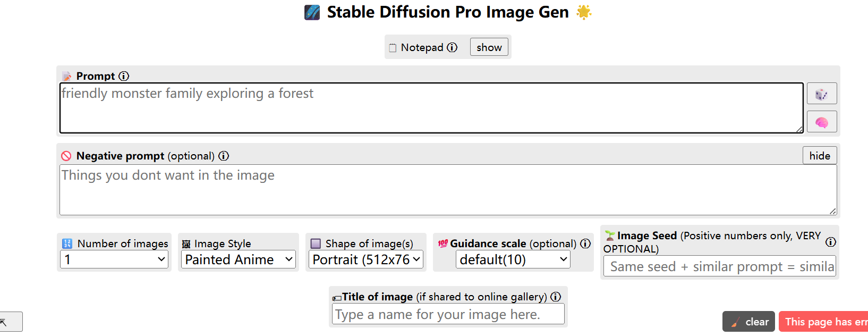Open the Negative prompt info icon
This screenshot has height=336, width=868.
pyautogui.click(x=224, y=156)
